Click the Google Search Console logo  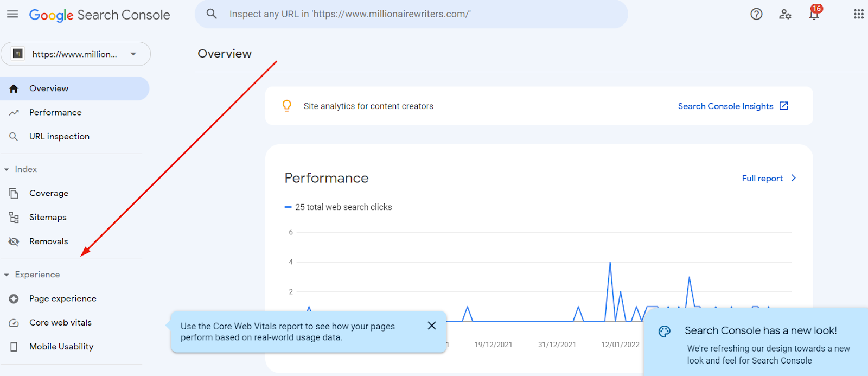(99, 15)
